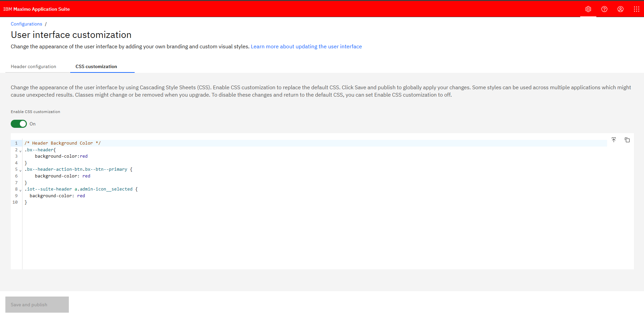Collapse the .bx--header code block fold arrow
Viewport: 644px width, 317px height.
pos(20,151)
